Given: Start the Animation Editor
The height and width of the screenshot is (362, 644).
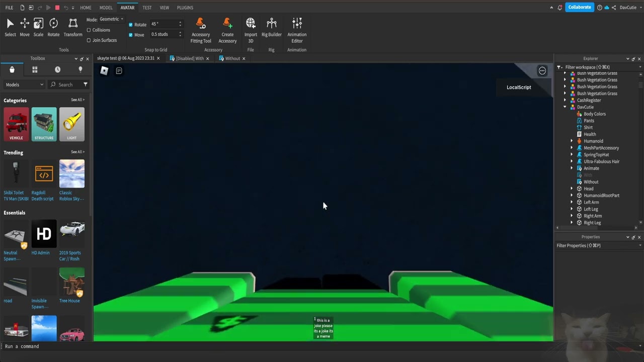Looking at the screenshot, I should tap(297, 28).
